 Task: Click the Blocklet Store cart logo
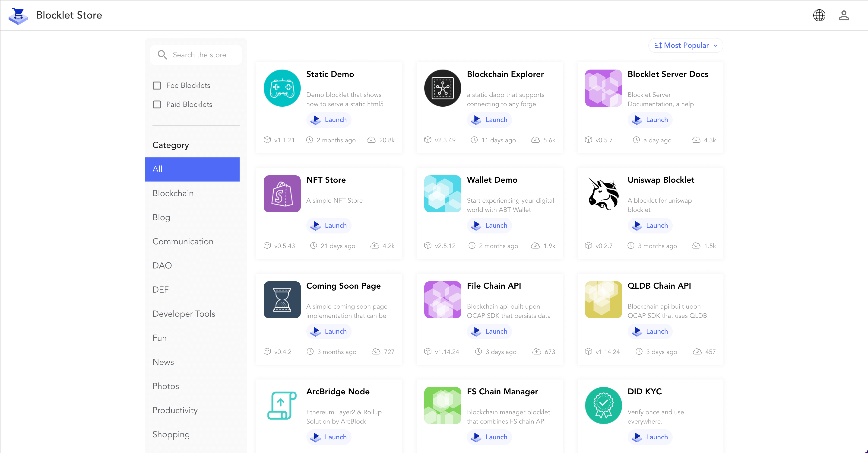tap(18, 16)
